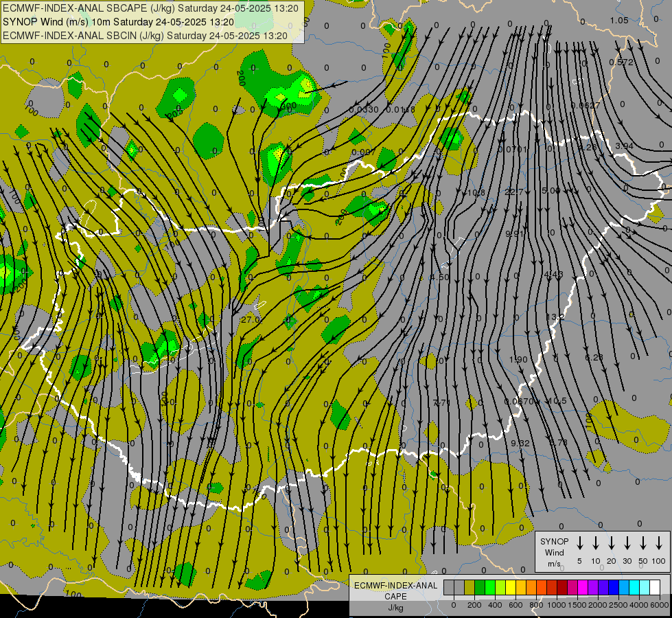672x618 pixels.
Task: Click the 1.05 value on the map
Action: [619, 20]
